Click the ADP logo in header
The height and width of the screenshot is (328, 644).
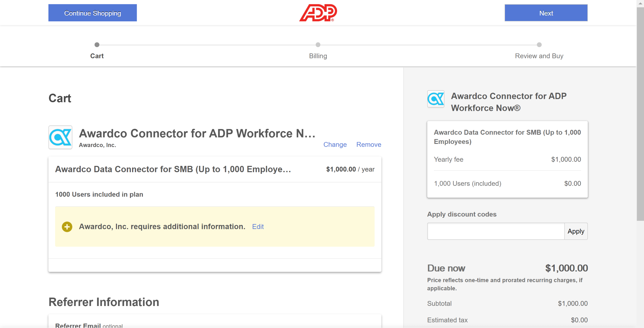point(318,13)
